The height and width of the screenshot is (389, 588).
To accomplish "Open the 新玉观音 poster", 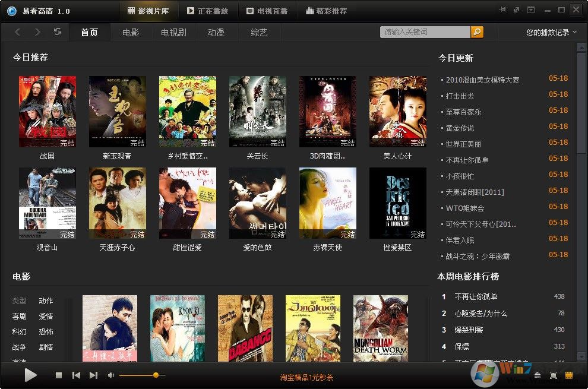I will pos(118,112).
